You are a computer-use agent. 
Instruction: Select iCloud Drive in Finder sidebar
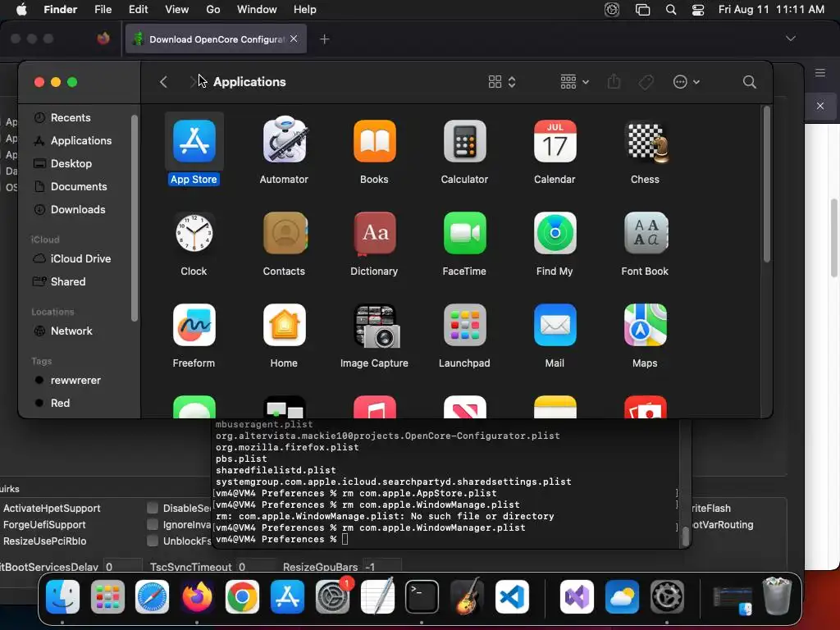click(x=80, y=258)
